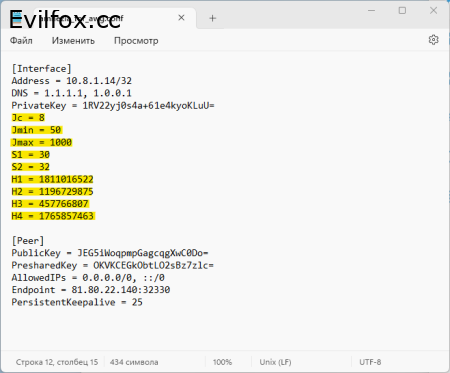The width and height of the screenshot is (450, 373).
Task: Click the [Interface] section header line
Action: 41,69
